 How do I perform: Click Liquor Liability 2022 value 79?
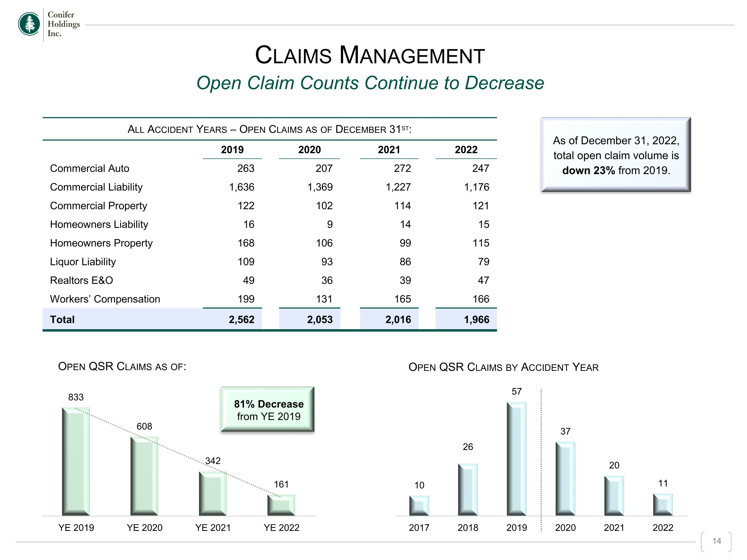pyautogui.click(x=484, y=262)
